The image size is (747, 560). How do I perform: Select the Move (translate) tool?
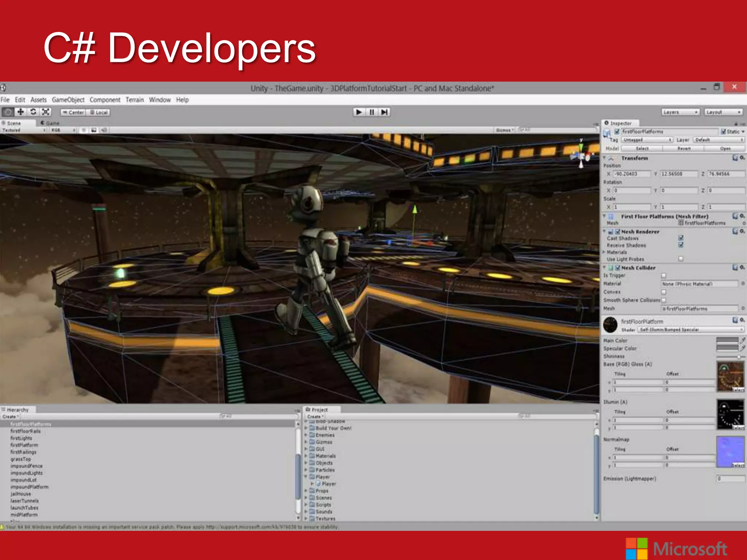click(x=21, y=112)
